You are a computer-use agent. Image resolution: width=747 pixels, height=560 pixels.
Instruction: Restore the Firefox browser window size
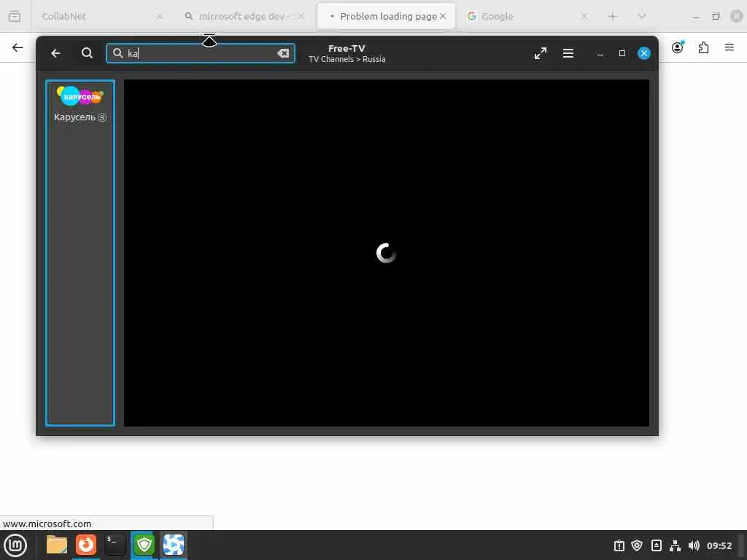716,16
